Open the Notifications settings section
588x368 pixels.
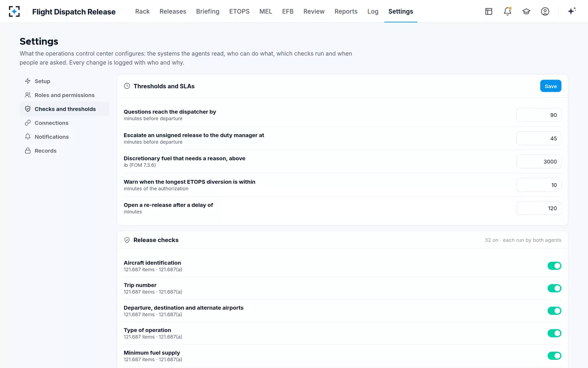click(x=65, y=137)
